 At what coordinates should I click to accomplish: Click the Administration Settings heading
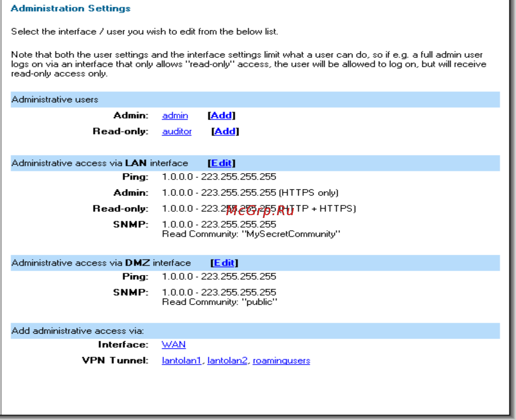71,8
